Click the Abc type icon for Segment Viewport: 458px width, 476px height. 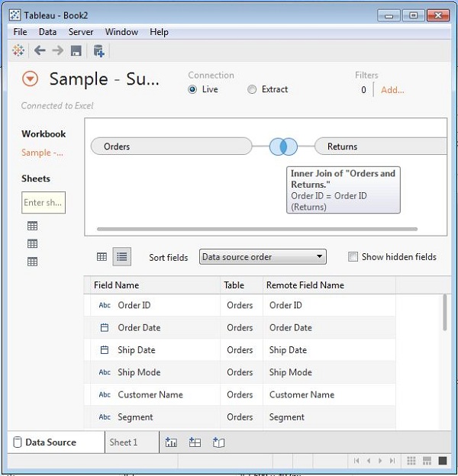pyautogui.click(x=105, y=417)
